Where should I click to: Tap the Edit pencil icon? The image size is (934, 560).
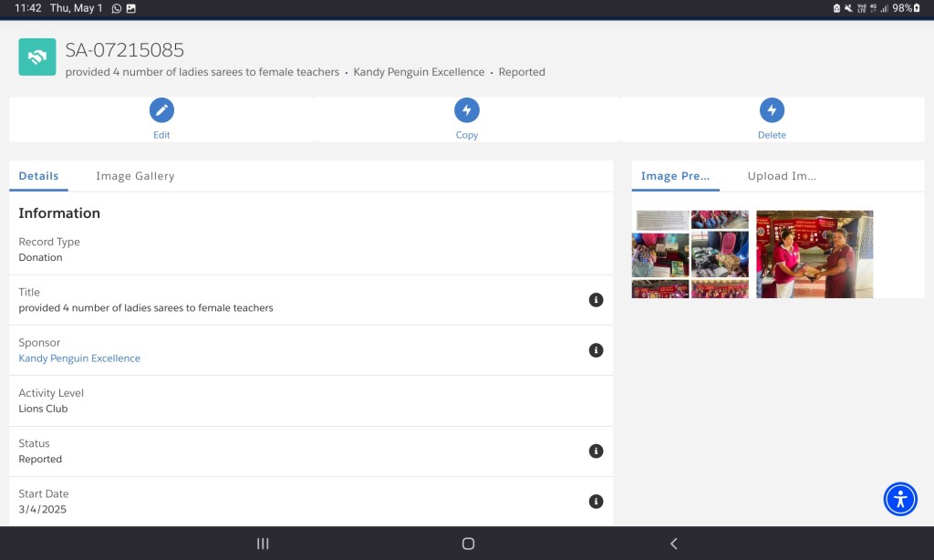tap(161, 110)
